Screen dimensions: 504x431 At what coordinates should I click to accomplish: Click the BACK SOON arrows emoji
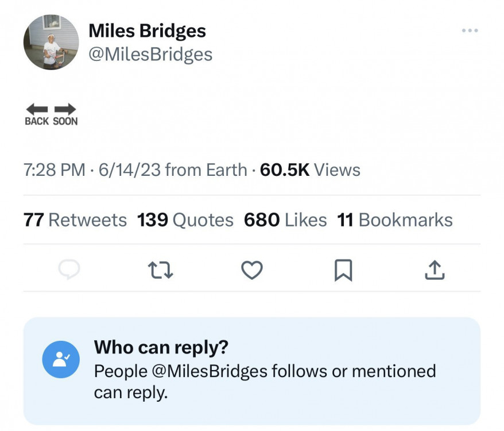click(x=51, y=114)
